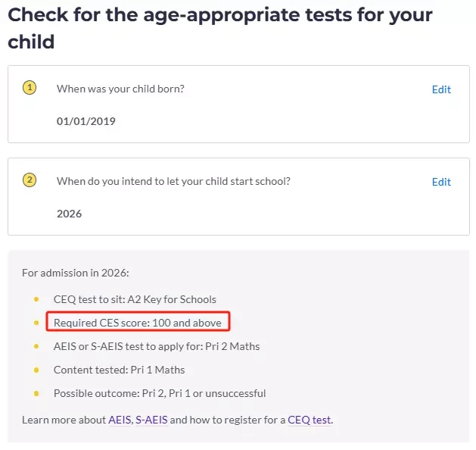Select the 2026 start year value
The width and height of the screenshot is (476, 450).
click(69, 214)
